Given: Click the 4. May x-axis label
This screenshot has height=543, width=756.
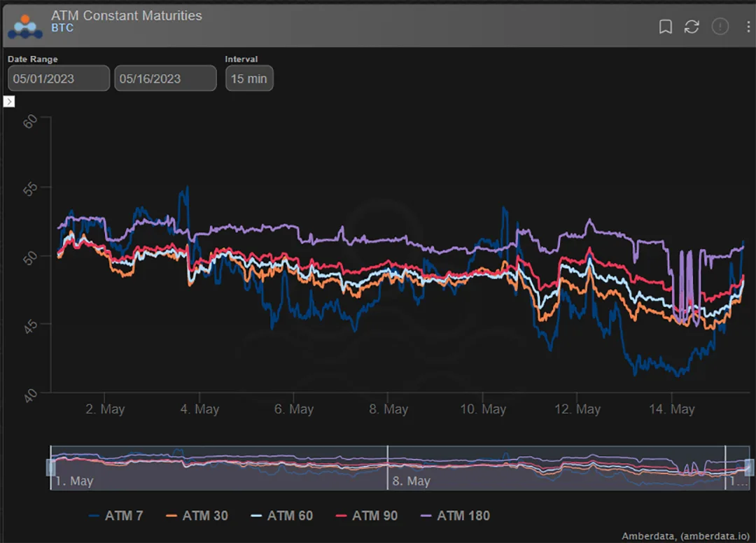Looking at the screenshot, I should [199, 409].
